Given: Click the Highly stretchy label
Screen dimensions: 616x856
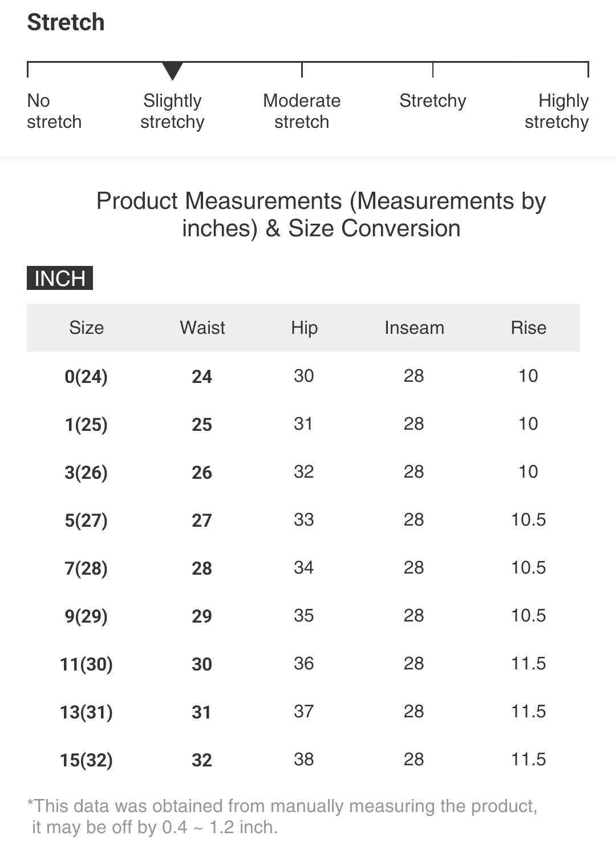Looking at the screenshot, I should (x=557, y=111).
